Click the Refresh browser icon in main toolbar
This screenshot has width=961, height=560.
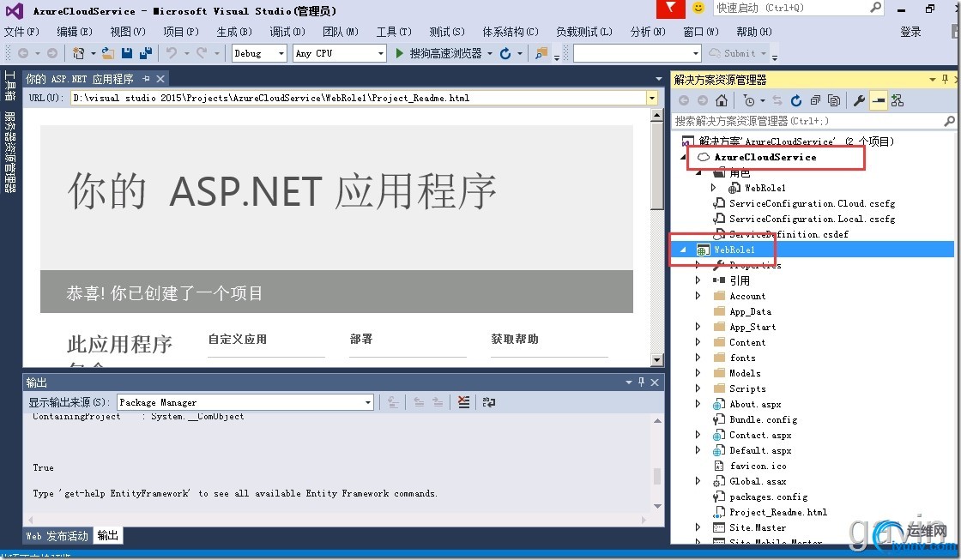(x=505, y=53)
